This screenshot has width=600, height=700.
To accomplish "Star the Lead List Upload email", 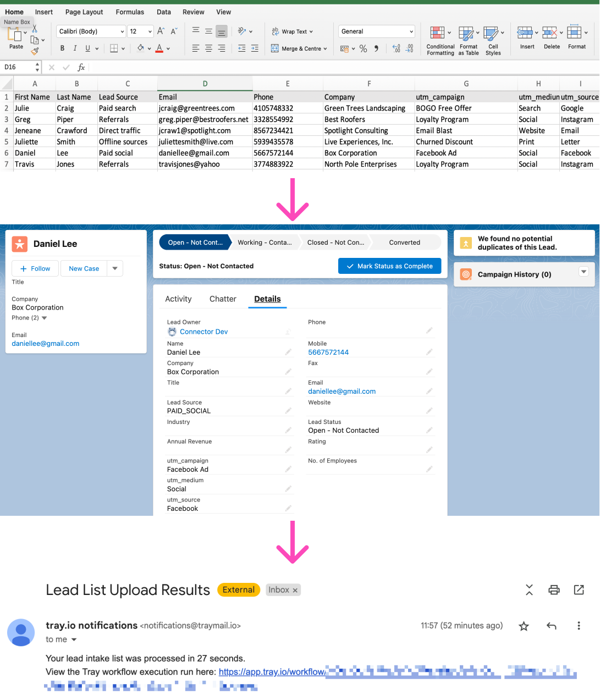I will click(524, 626).
